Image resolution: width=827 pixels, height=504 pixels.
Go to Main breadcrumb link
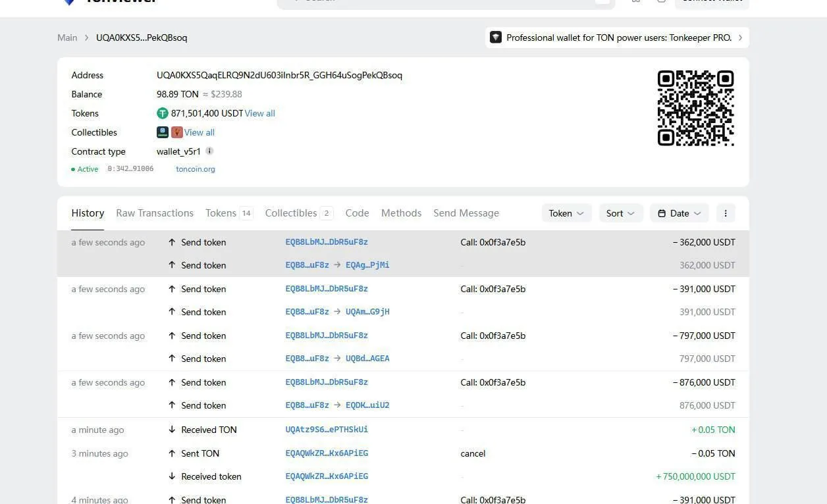[67, 38]
